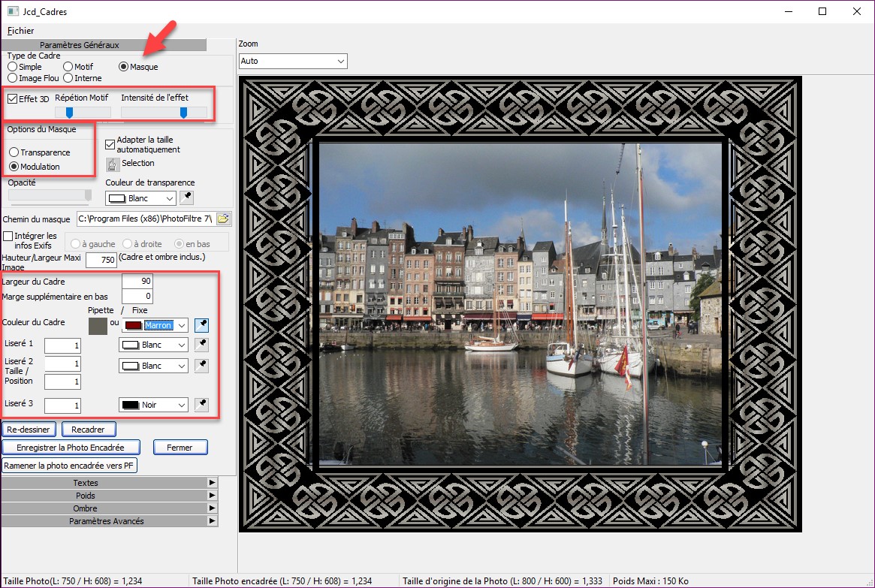Click Enregistrer la Photo Encadrée button
875x588 pixels.
tap(71, 448)
